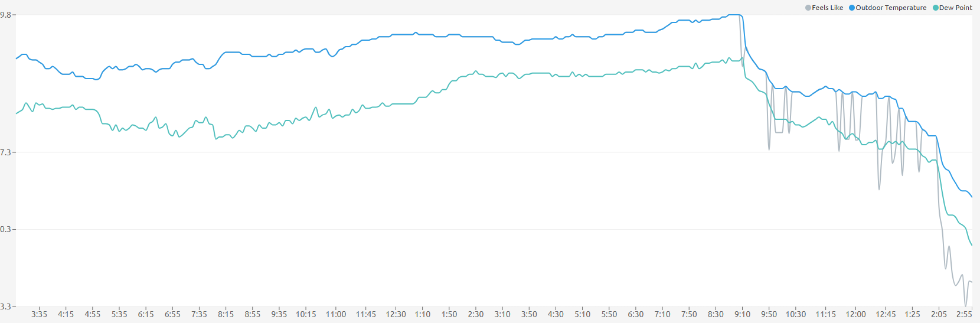Click the 3.3 y-axis label at the bottom
This screenshot has width=980, height=323.
tap(6, 306)
